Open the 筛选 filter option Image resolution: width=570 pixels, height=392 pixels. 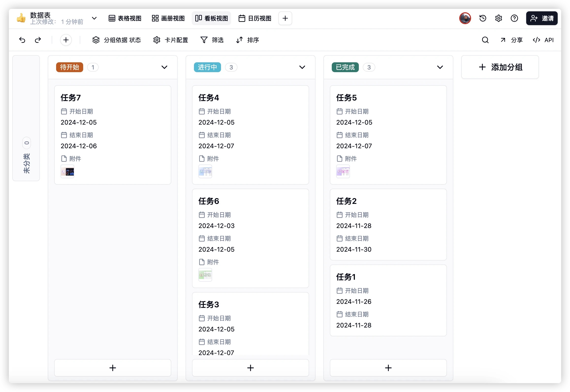point(212,40)
